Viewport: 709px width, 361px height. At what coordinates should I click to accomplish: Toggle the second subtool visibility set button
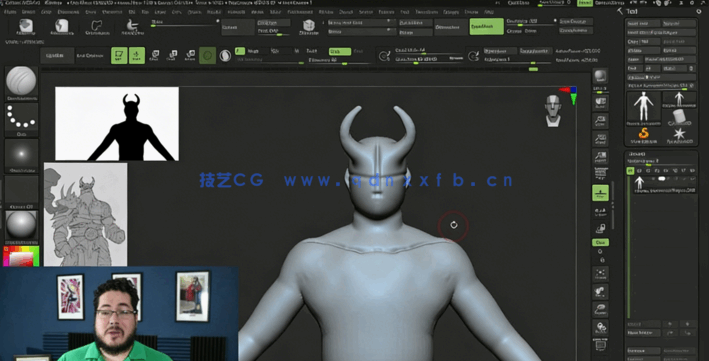pyautogui.click(x=639, y=171)
